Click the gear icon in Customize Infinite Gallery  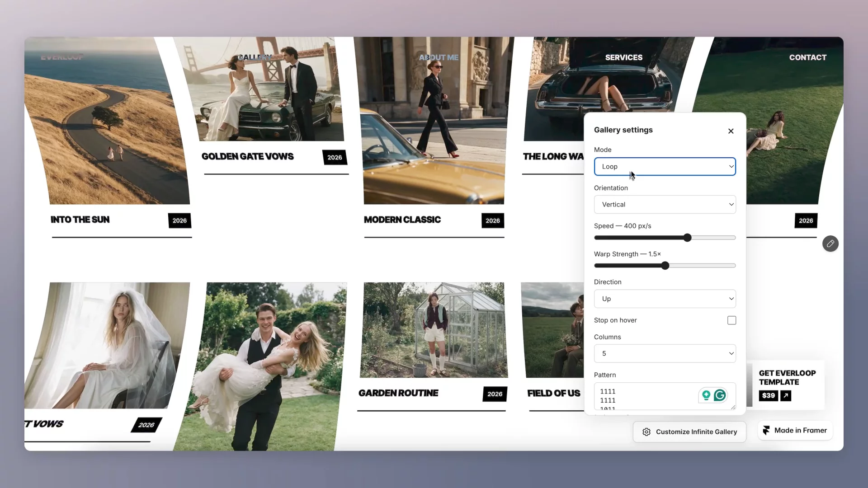pyautogui.click(x=646, y=432)
